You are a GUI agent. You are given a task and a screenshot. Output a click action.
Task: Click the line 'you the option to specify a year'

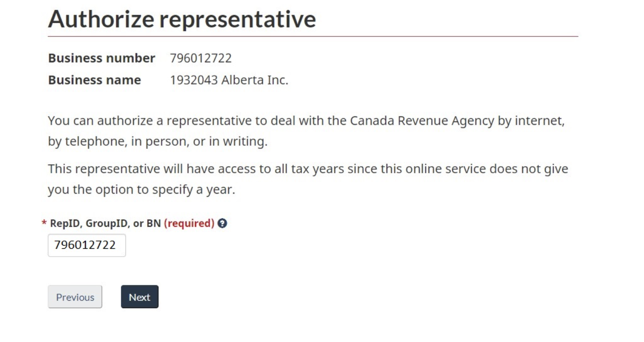[141, 190]
